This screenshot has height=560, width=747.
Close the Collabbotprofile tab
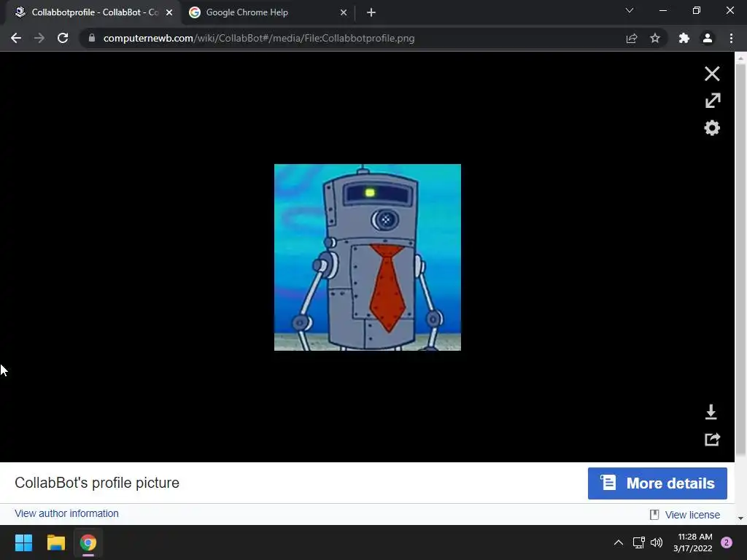tap(169, 12)
